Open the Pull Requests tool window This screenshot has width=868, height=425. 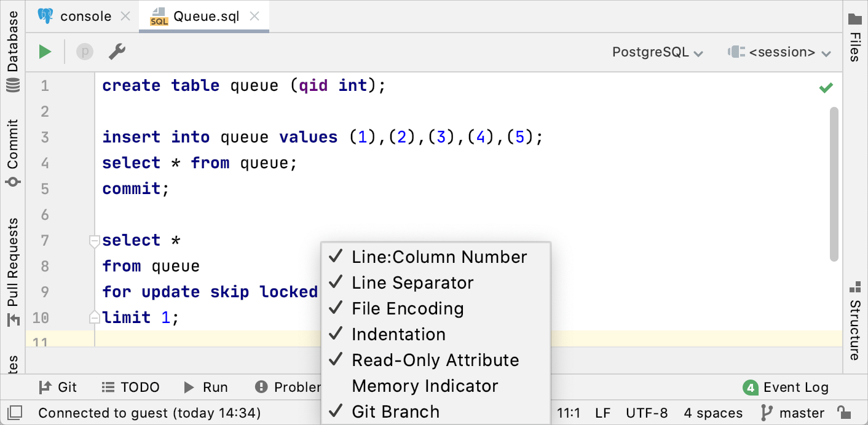click(13, 270)
